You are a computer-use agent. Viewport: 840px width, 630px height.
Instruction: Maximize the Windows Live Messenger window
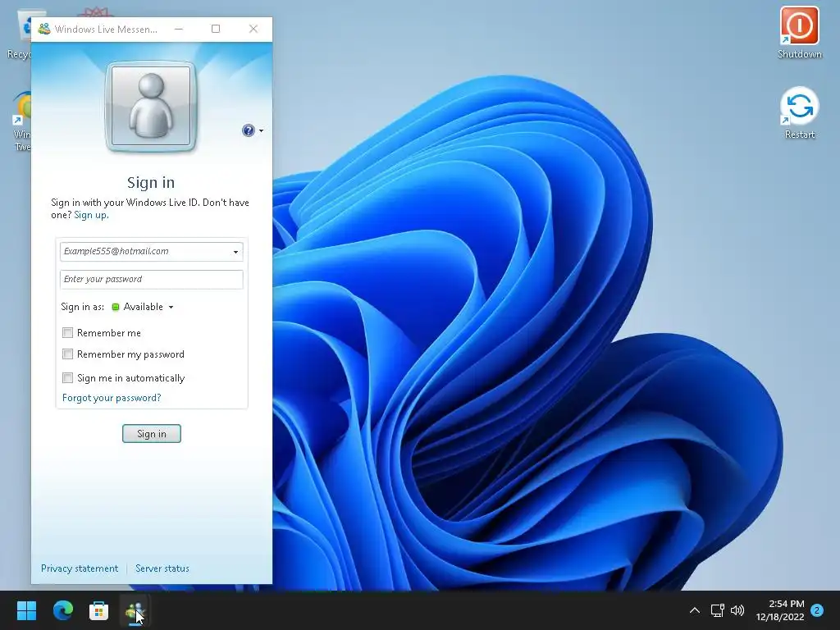pyautogui.click(x=216, y=29)
